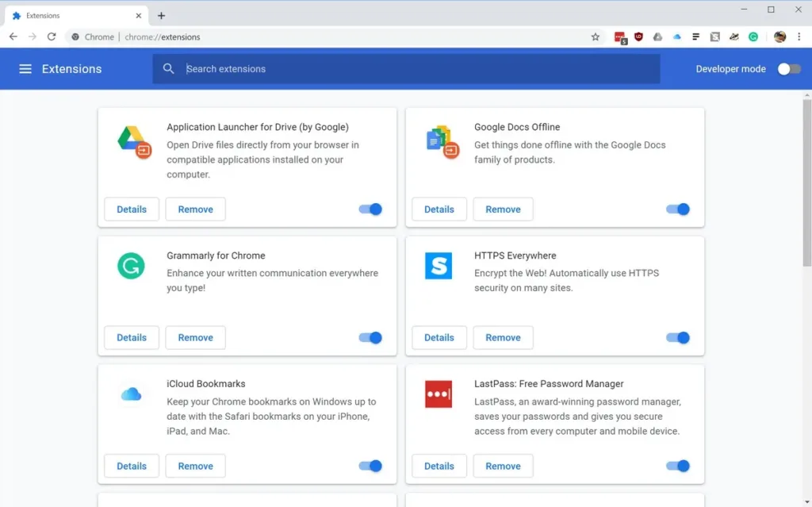Open the Chrome profile avatar
Screen dimensions: 812x507
(x=779, y=36)
